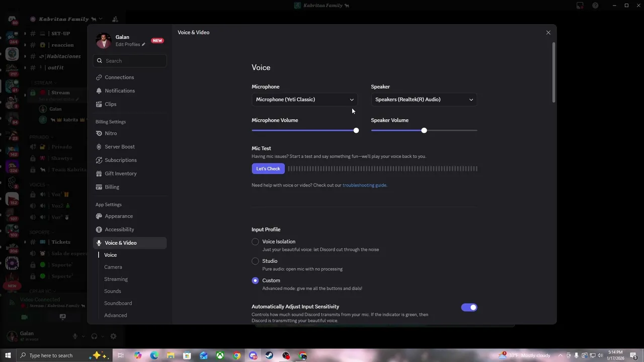The width and height of the screenshot is (644, 362).
Task: Select the Studio input profile
Action: pos(255,261)
